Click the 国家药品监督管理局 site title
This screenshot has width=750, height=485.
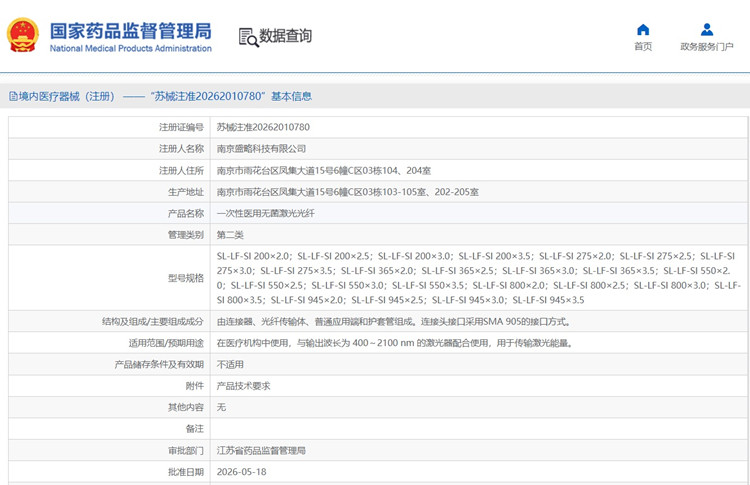pos(131,31)
